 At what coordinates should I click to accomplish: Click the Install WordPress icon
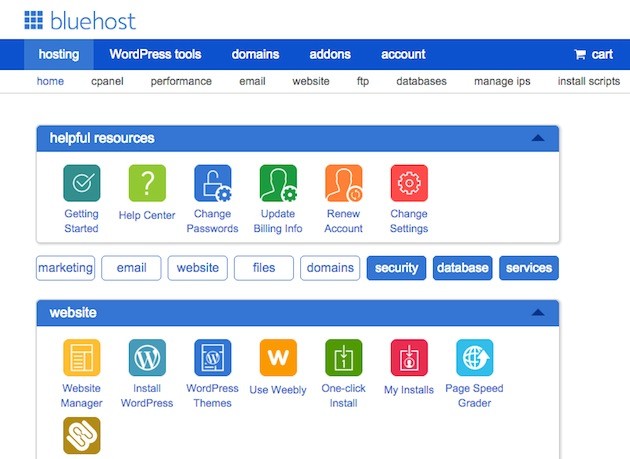click(x=147, y=357)
